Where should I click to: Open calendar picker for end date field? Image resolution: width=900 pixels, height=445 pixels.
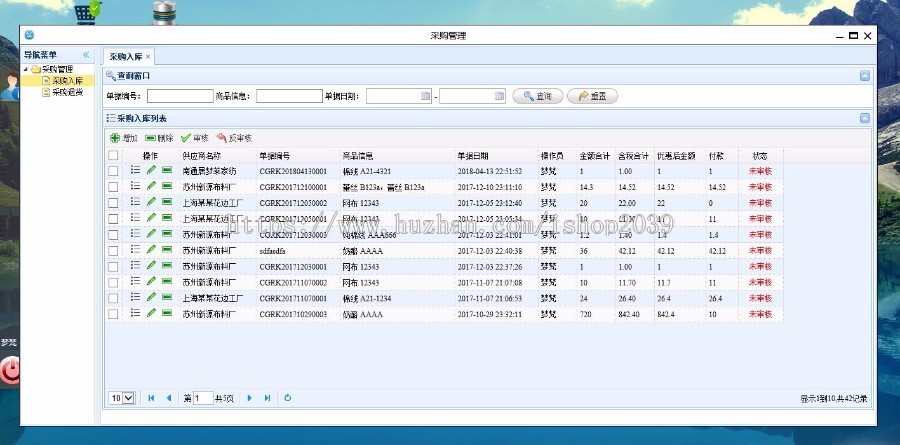click(x=499, y=96)
